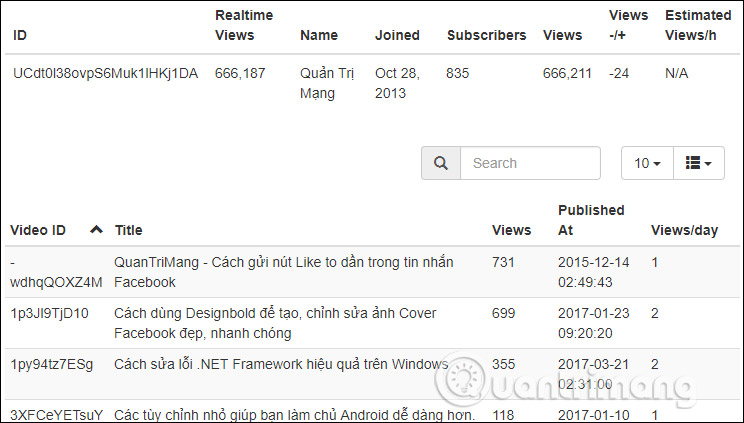This screenshot has width=744, height=423.
Task: Select title about Designbold ảnh Cover
Action: (x=275, y=323)
